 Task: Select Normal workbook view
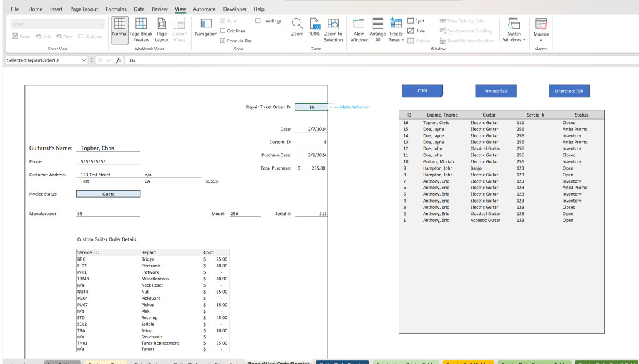(119, 30)
